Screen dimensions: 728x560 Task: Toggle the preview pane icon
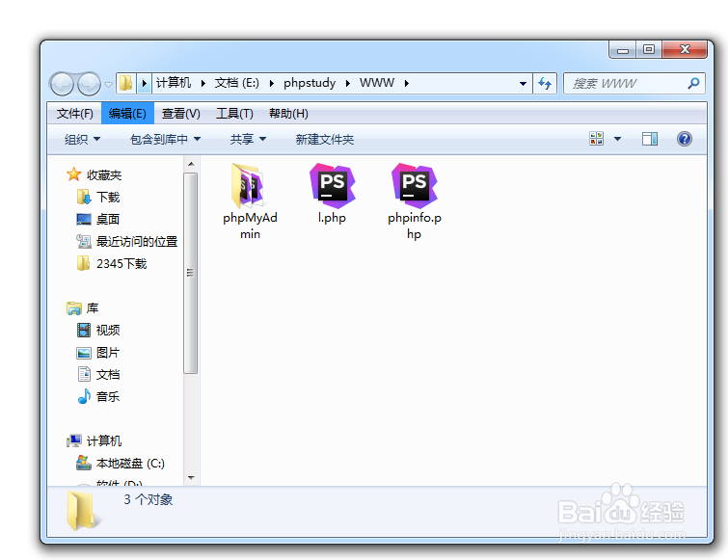click(x=650, y=139)
